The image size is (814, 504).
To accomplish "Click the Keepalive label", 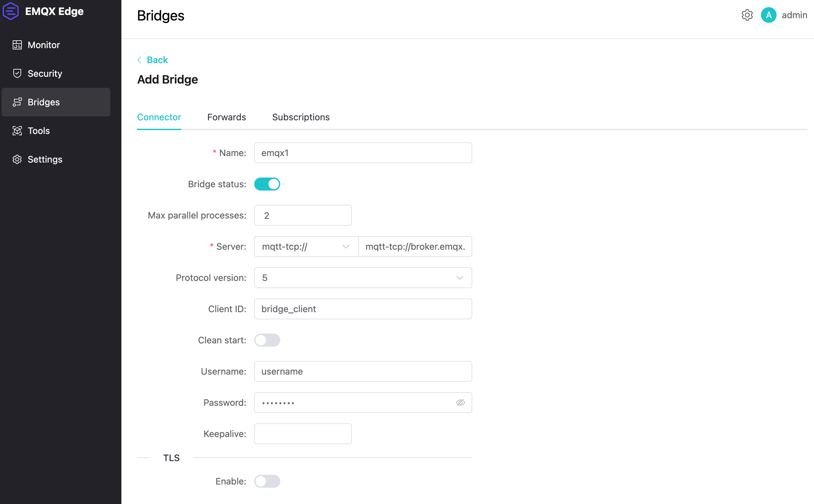I will click(225, 434).
